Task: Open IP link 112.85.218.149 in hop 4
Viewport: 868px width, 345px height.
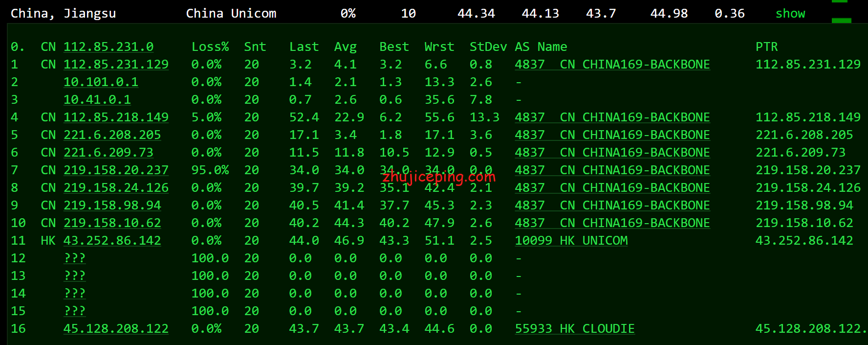Action: 116,117
